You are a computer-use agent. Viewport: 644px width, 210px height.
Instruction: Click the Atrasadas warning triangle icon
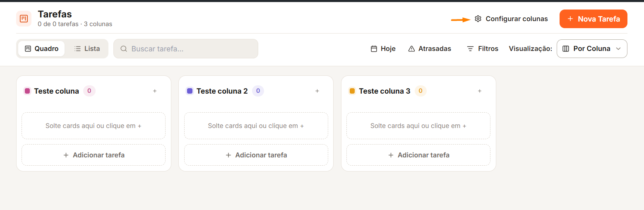[411, 49]
